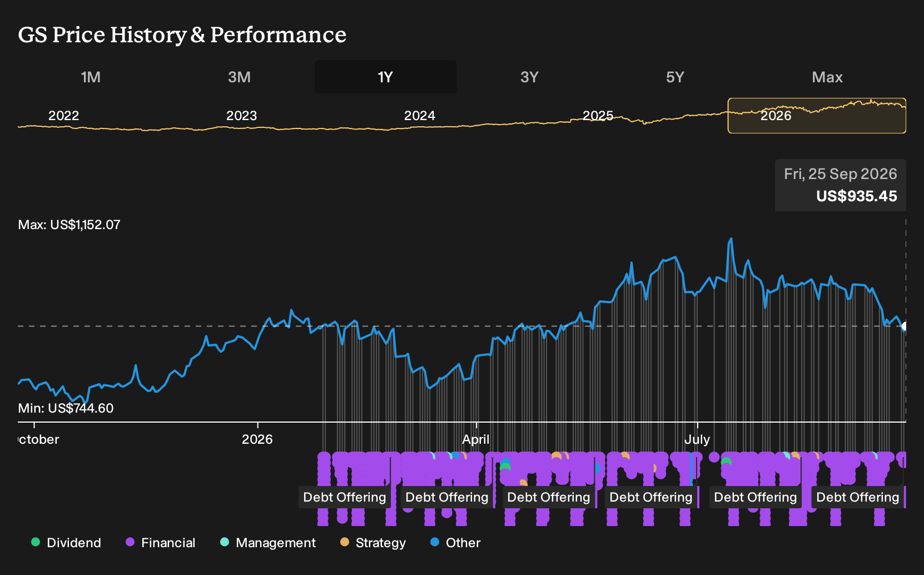Click the purple Financial legend dot

[130, 542]
